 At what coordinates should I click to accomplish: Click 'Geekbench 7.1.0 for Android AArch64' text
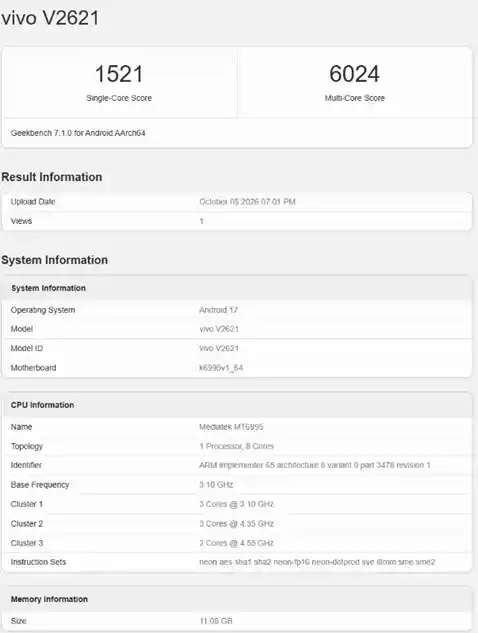pos(78,133)
